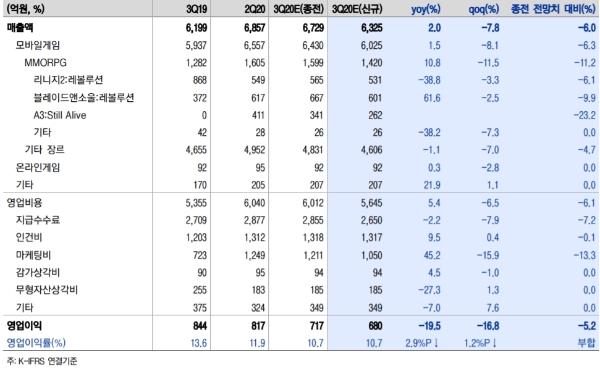Click the 매출액 row label
This screenshot has width=600, height=369.
(20, 28)
